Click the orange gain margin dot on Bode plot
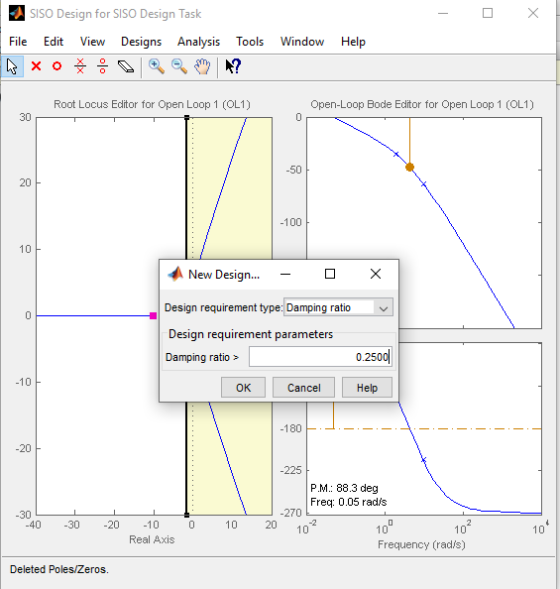The image size is (560, 589). [410, 167]
